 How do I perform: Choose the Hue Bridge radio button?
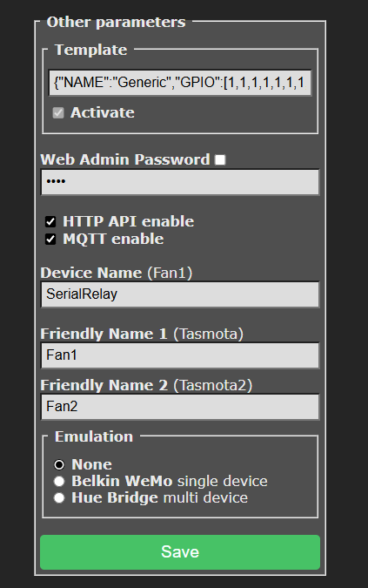coord(59,498)
